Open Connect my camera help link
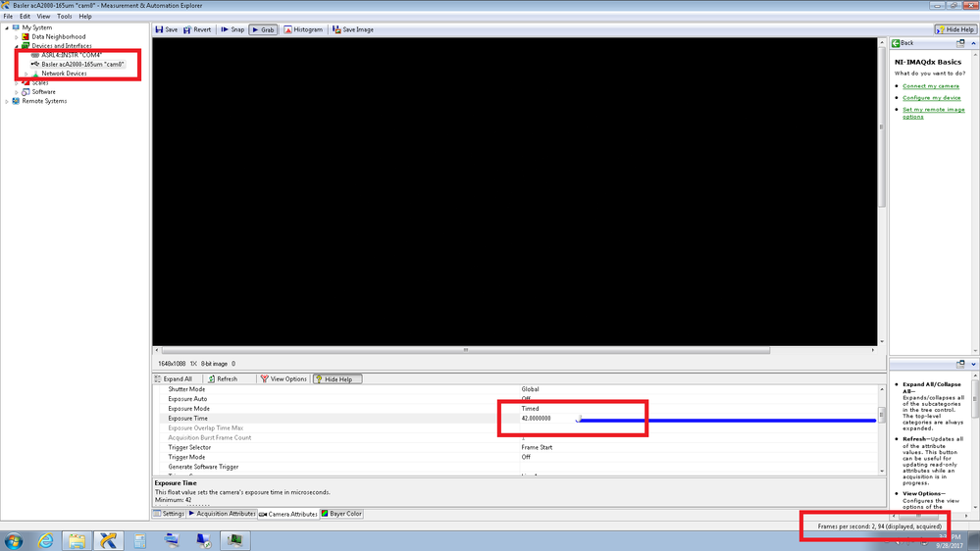 (931, 86)
